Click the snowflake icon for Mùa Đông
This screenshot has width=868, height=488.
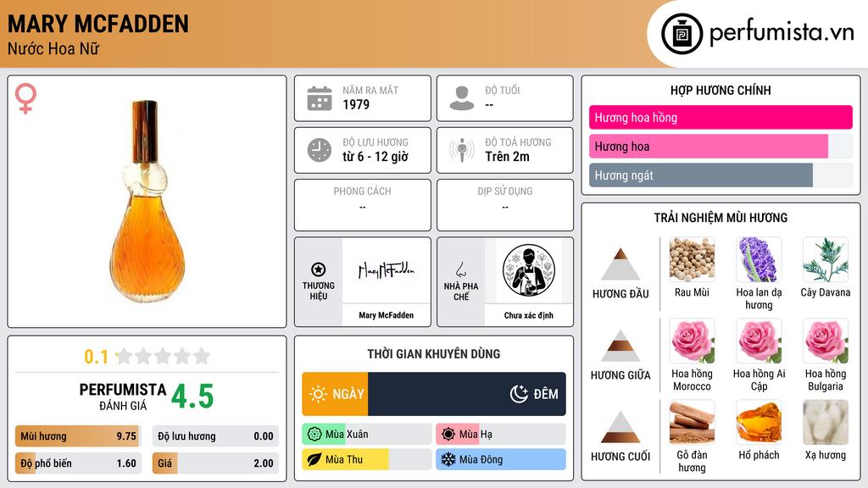coord(448,459)
